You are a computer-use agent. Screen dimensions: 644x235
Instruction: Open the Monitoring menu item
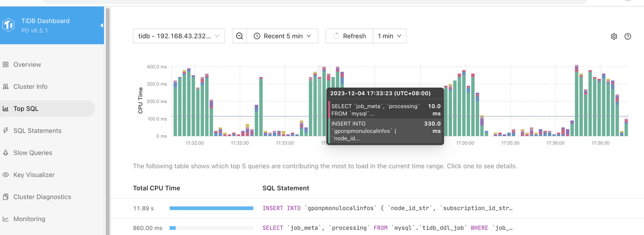click(29, 219)
